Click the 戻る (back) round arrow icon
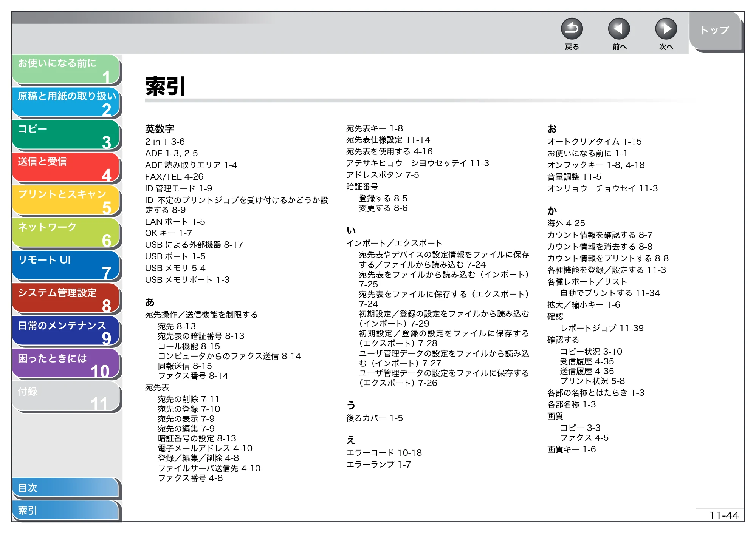The width and height of the screenshot is (756, 534). pos(572,29)
